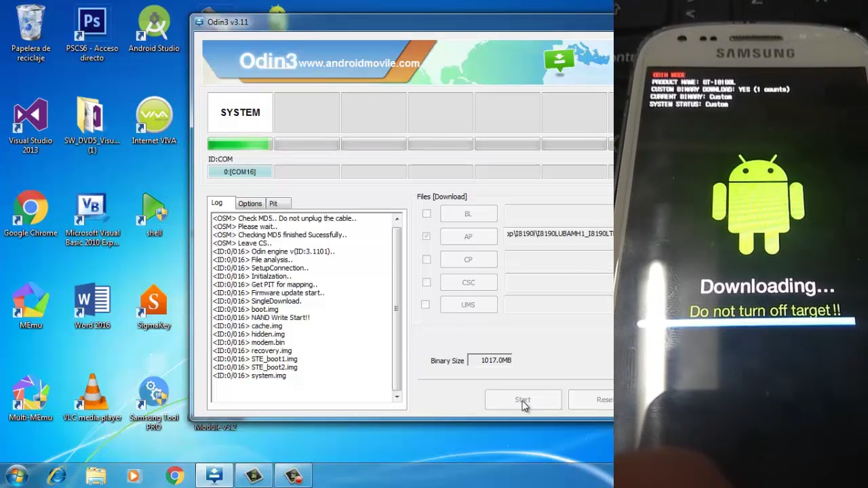
Task: Open the Papelera de reciclaje desktop icon
Action: 31,34
